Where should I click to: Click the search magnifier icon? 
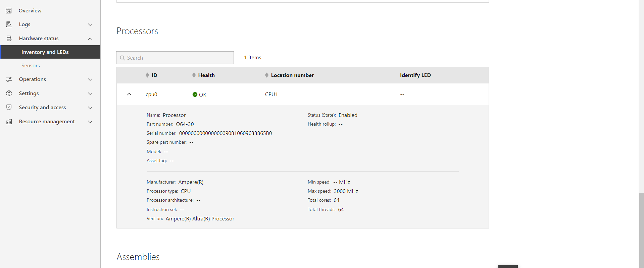[122, 58]
